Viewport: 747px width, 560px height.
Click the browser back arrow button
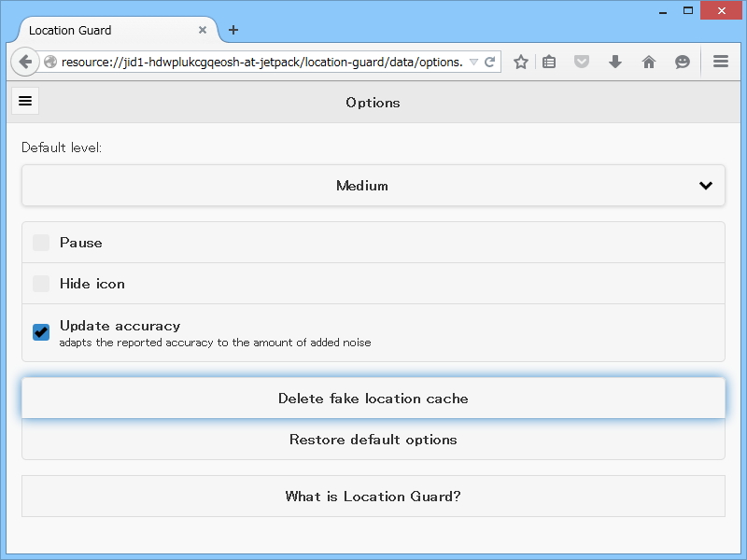(x=25, y=62)
